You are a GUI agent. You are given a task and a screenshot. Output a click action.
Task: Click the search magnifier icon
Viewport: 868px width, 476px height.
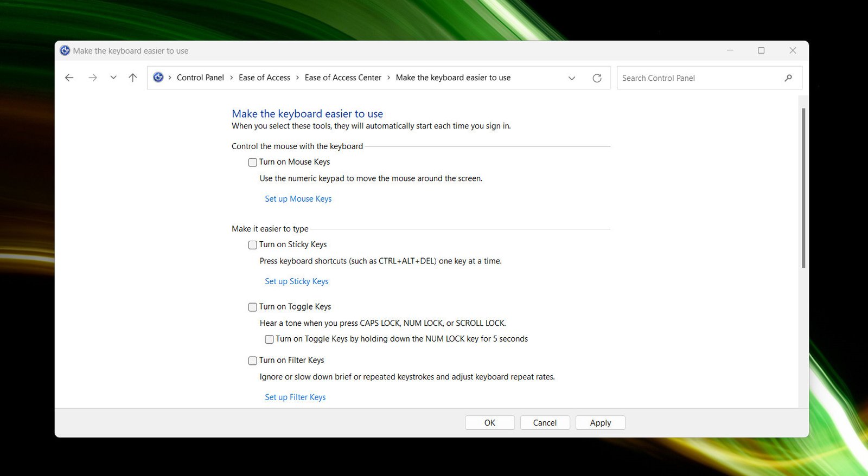coord(788,78)
